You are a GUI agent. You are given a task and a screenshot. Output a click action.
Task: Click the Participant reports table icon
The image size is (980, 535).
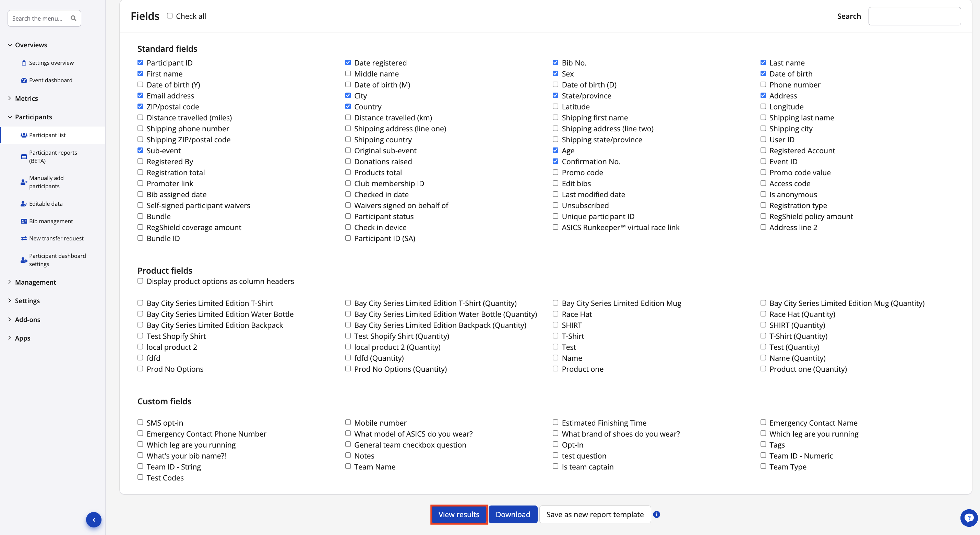pos(24,157)
